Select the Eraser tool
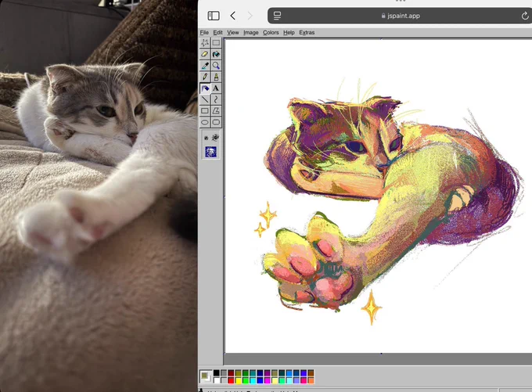Viewport: 532px width, 392px height. (x=205, y=54)
